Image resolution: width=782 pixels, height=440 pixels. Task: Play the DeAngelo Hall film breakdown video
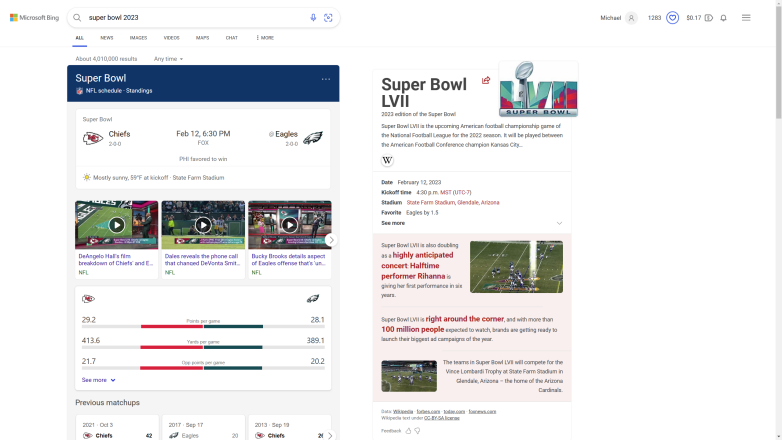(x=116, y=225)
